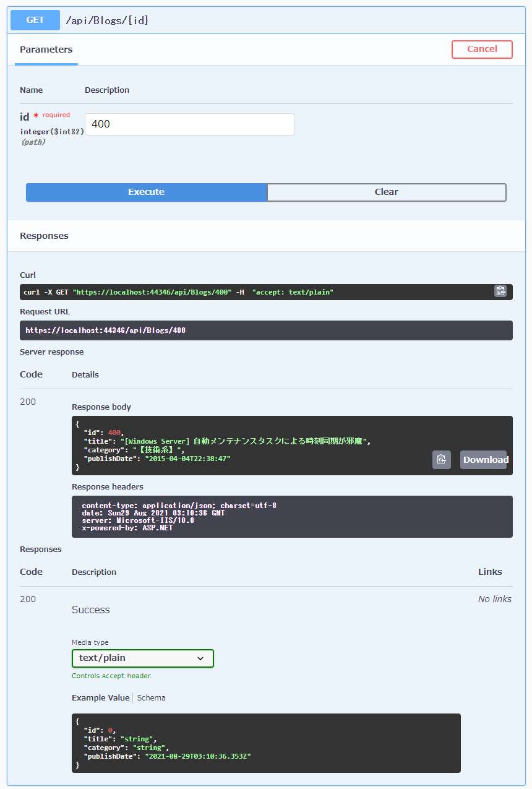Click the Parameters tab header

pos(46,50)
